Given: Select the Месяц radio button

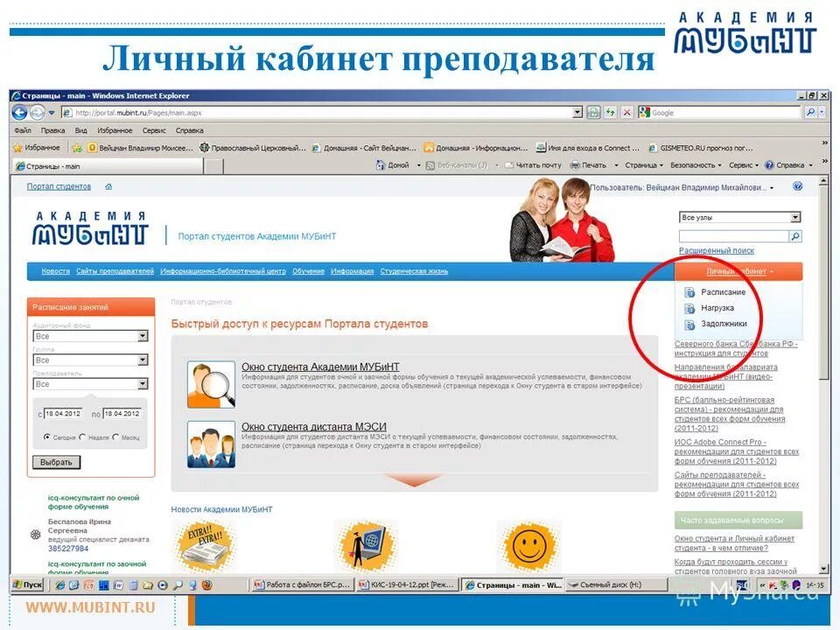Looking at the screenshot, I should click(116, 437).
